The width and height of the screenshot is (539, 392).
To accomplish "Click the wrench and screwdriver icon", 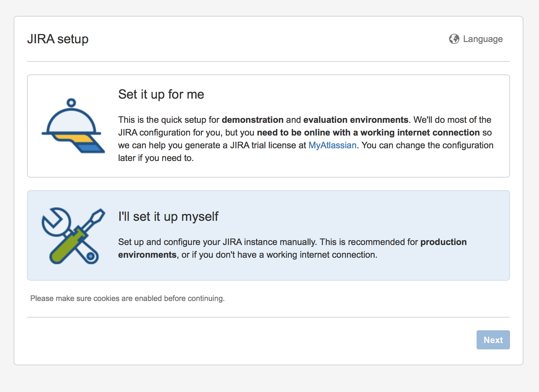I will 73,236.
